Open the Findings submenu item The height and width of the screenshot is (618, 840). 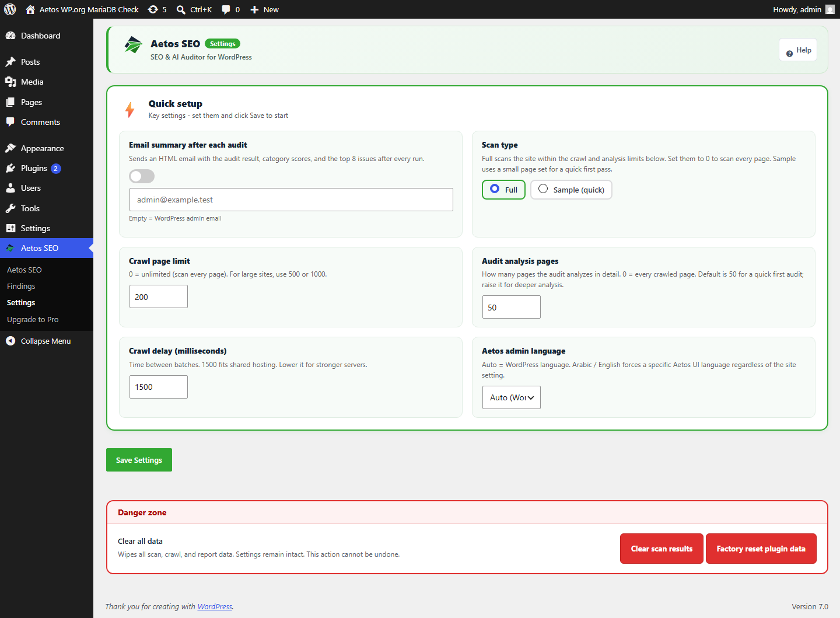pyautogui.click(x=21, y=286)
